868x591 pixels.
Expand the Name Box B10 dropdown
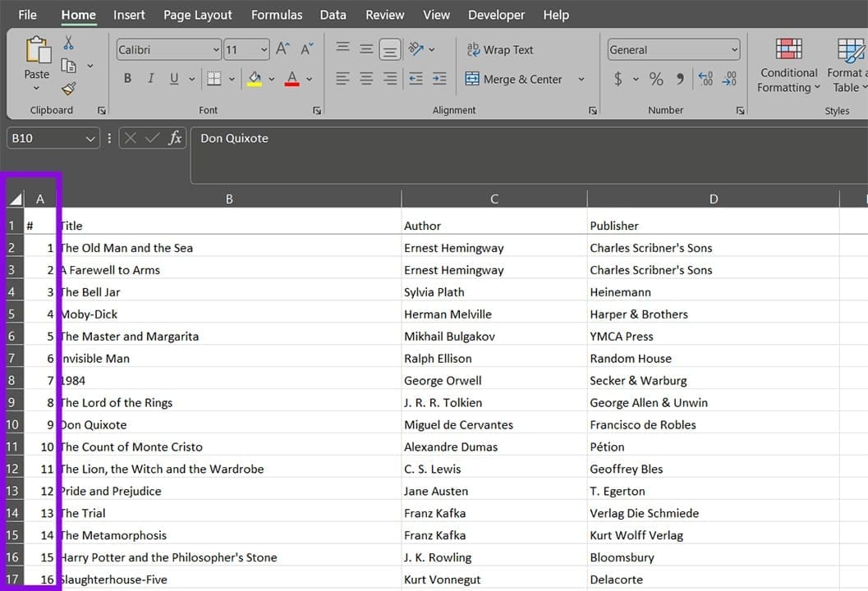click(x=90, y=139)
